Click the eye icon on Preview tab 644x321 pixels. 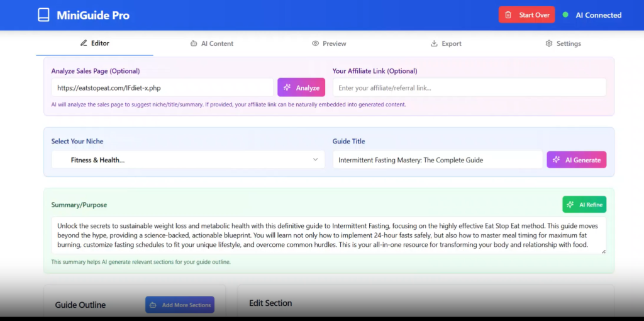315,43
